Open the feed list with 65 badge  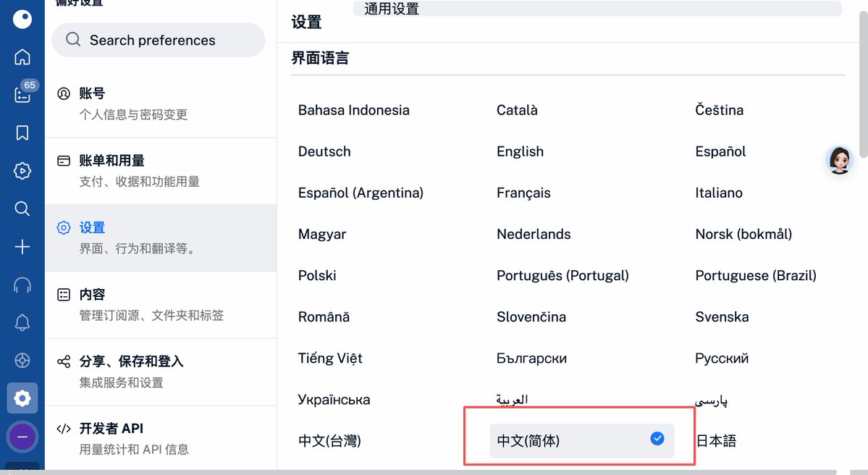click(23, 93)
